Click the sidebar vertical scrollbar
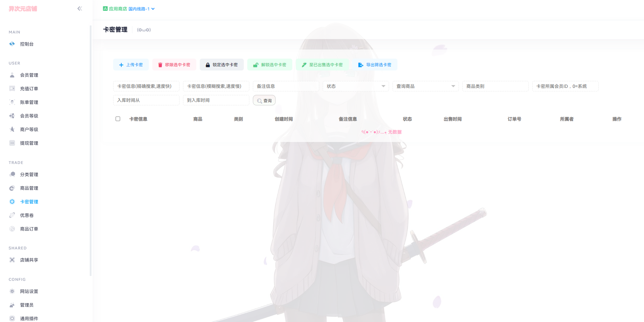Screen dimensions: 644x322 tap(91, 151)
